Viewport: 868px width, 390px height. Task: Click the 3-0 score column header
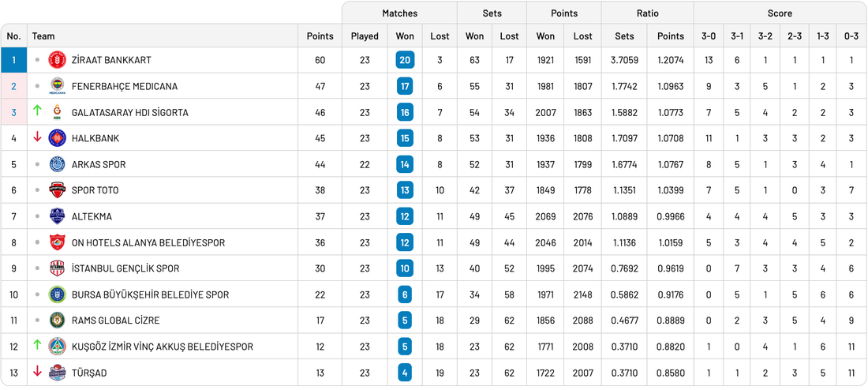[x=709, y=36]
